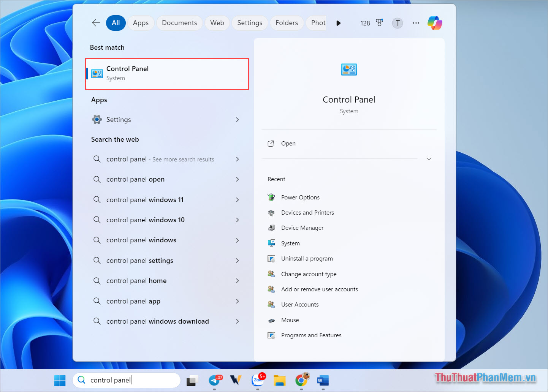The width and height of the screenshot is (548, 392).
Task: Open Devices and Printers from Recent
Action: pyautogui.click(x=307, y=212)
